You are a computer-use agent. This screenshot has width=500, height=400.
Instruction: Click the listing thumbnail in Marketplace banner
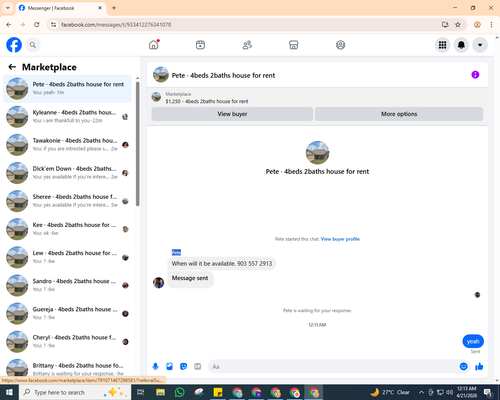[156, 97]
